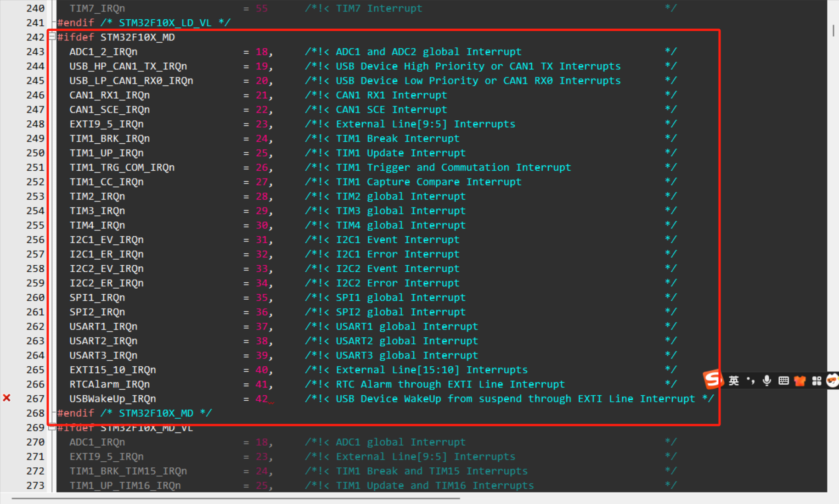Open the Sogou toolbox grid icon
Image resolution: width=839 pixels, height=504 pixels.
click(x=816, y=380)
